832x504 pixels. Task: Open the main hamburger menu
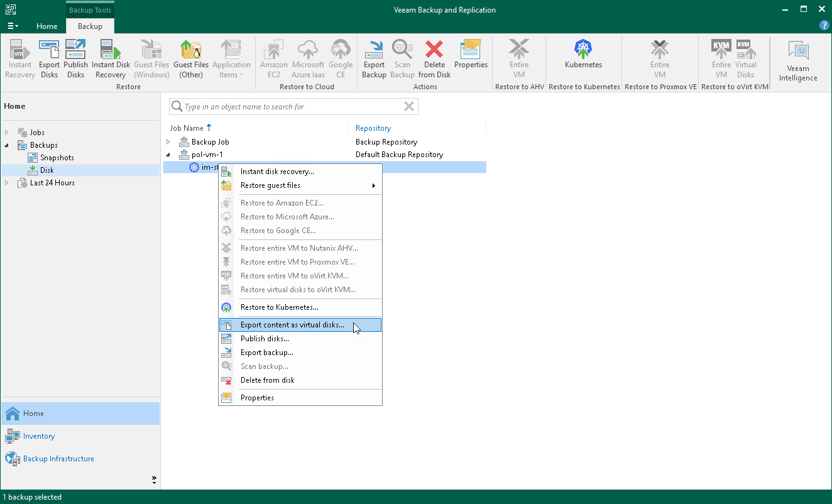[13, 26]
